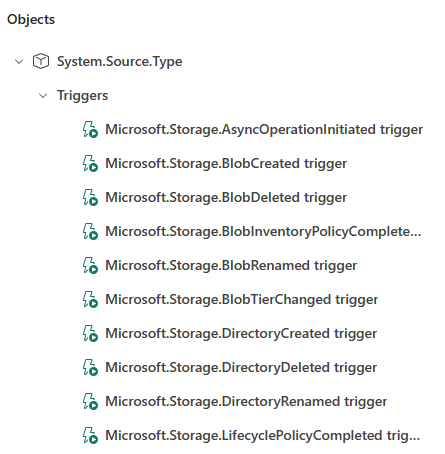
Task: Click the DirectoryRenamed trigger icon
Action: [x=90, y=401]
